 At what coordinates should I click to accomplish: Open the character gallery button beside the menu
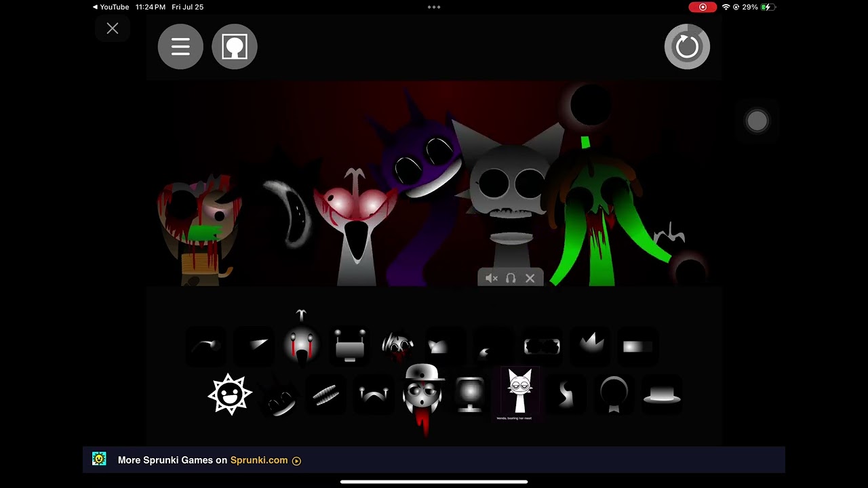pos(235,47)
